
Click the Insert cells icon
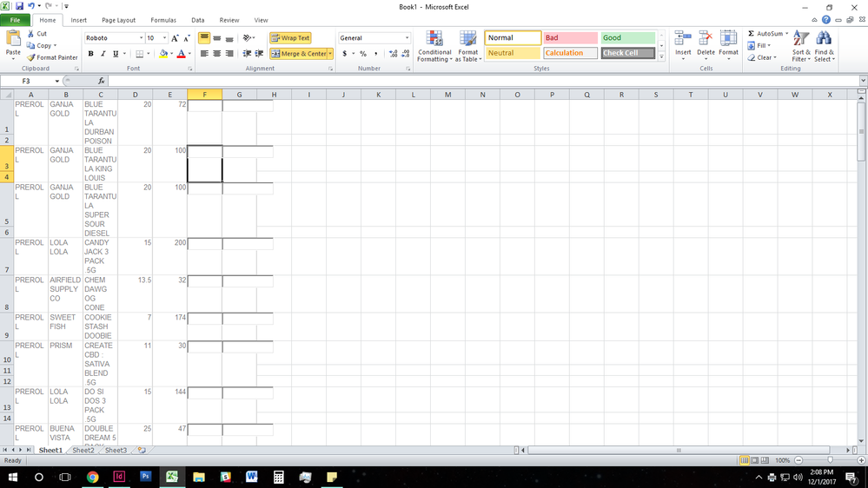pyautogui.click(x=683, y=39)
